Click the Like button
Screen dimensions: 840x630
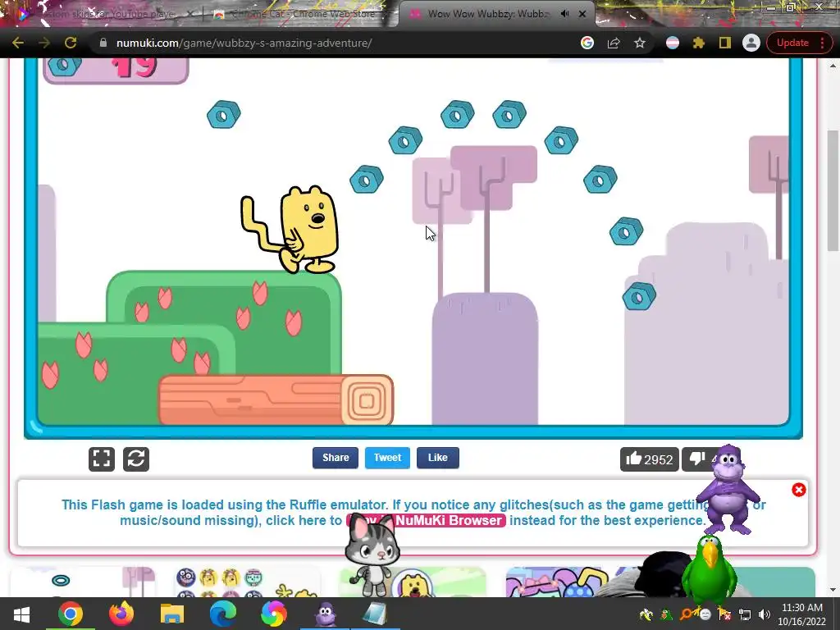click(438, 458)
